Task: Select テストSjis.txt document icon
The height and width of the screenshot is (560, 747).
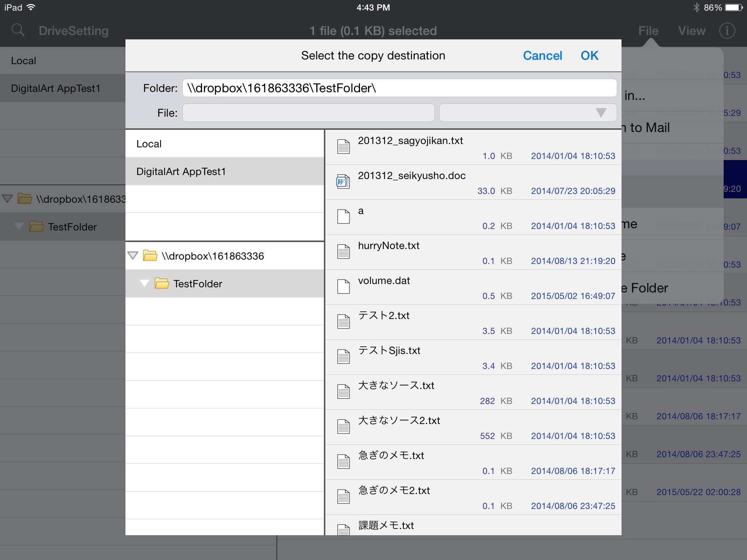Action: pyautogui.click(x=343, y=357)
